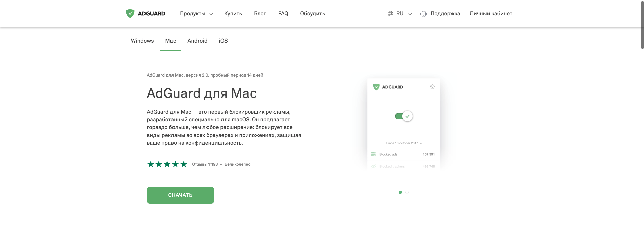Click the Blocked trackers eye icon
This screenshot has width=644, height=229.
pos(374,166)
